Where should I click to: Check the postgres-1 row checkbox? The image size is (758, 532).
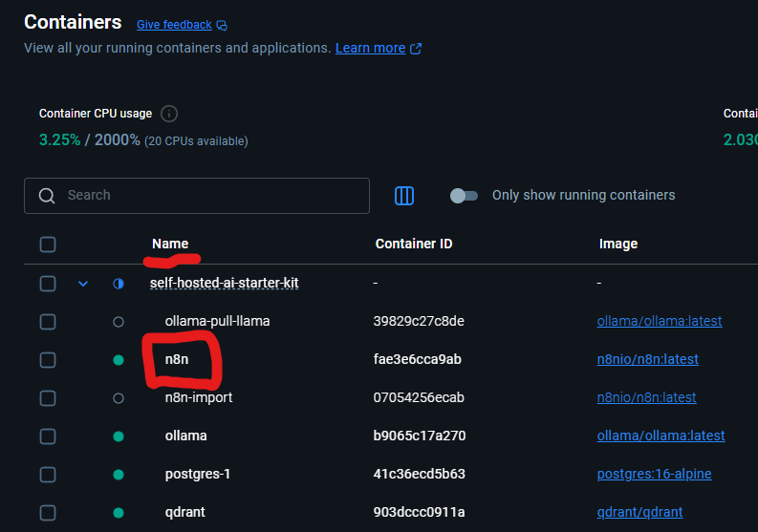pyautogui.click(x=48, y=475)
